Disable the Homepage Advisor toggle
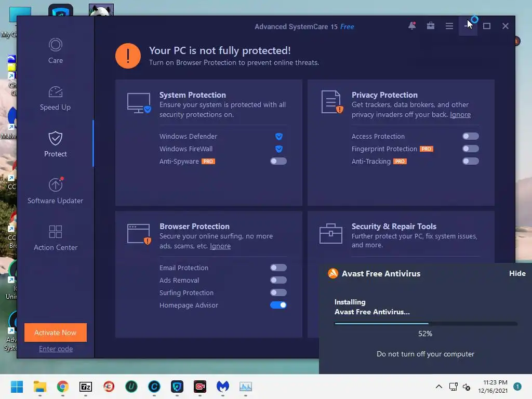The height and width of the screenshot is (399, 532). (x=278, y=305)
